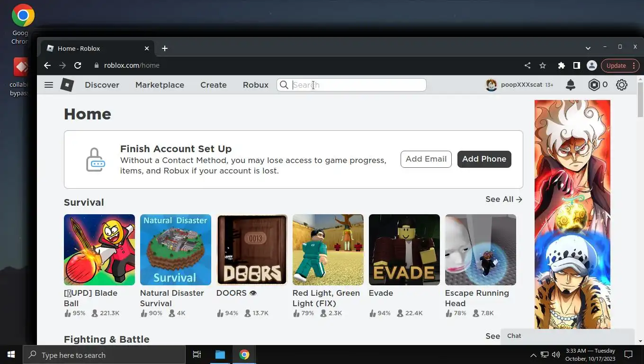Open the Evade game thumbnail

pos(404,250)
